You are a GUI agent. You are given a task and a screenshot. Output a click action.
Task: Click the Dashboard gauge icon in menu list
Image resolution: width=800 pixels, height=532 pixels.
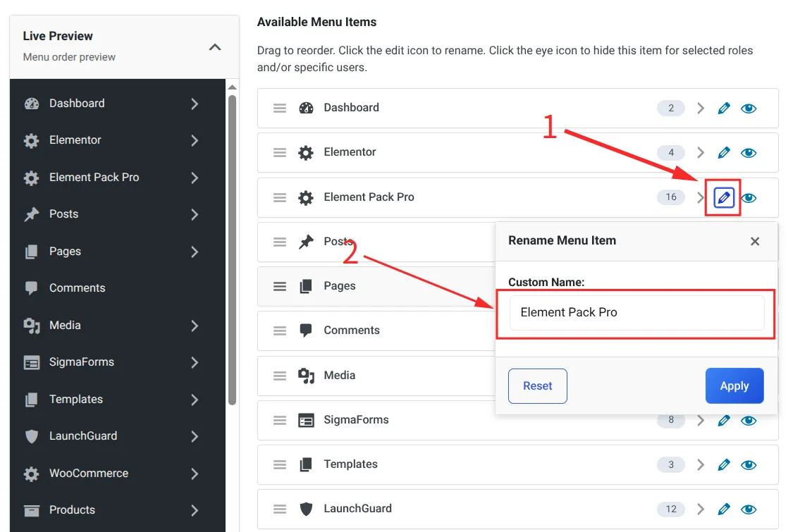[x=306, y=108]
